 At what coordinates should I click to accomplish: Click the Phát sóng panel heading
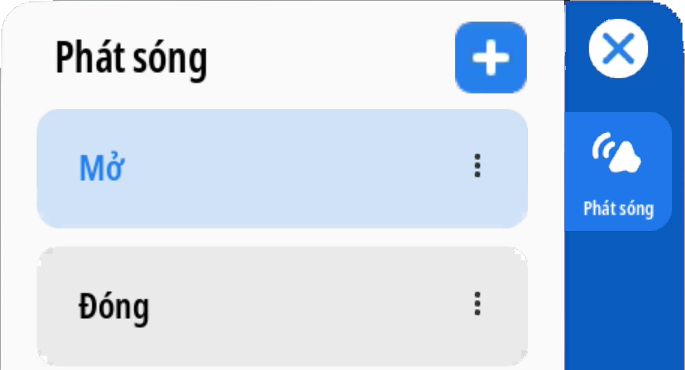(x=131, y=59)
